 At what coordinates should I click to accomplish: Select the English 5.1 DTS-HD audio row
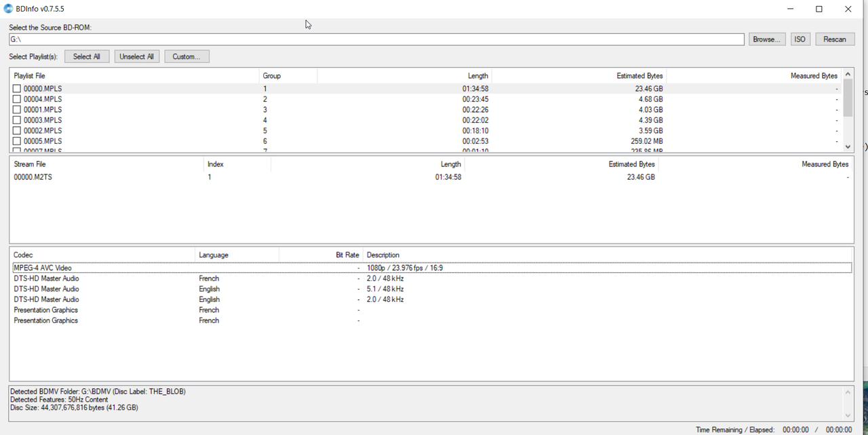431,289
